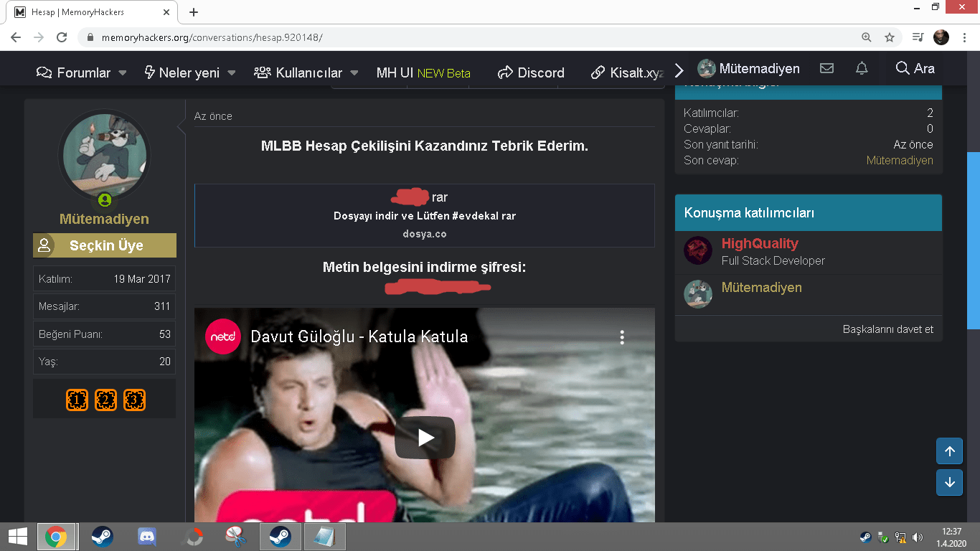Click HighQuality's avatar in participants
Viewport: 980px width, 551px height.
point(698,251)
